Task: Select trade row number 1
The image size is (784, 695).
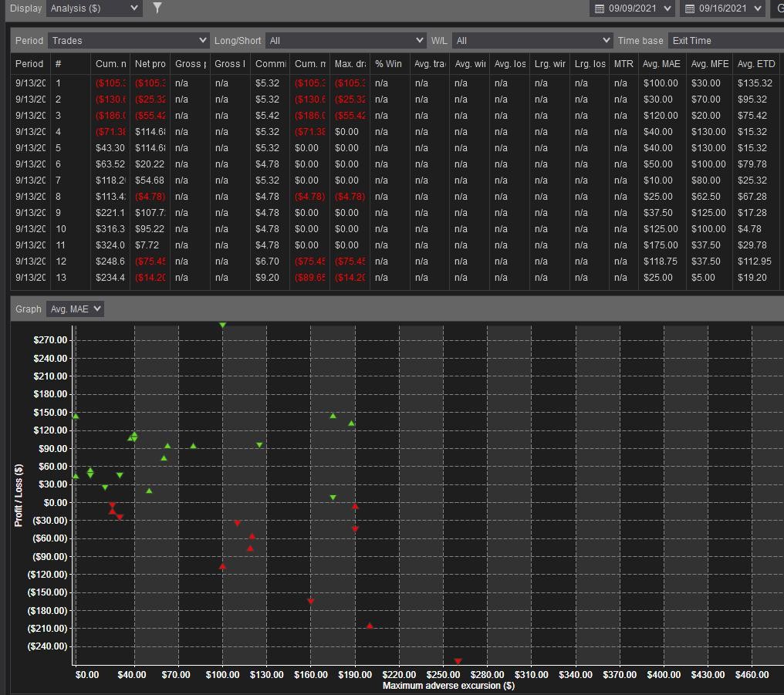Action: coord(397,83)
